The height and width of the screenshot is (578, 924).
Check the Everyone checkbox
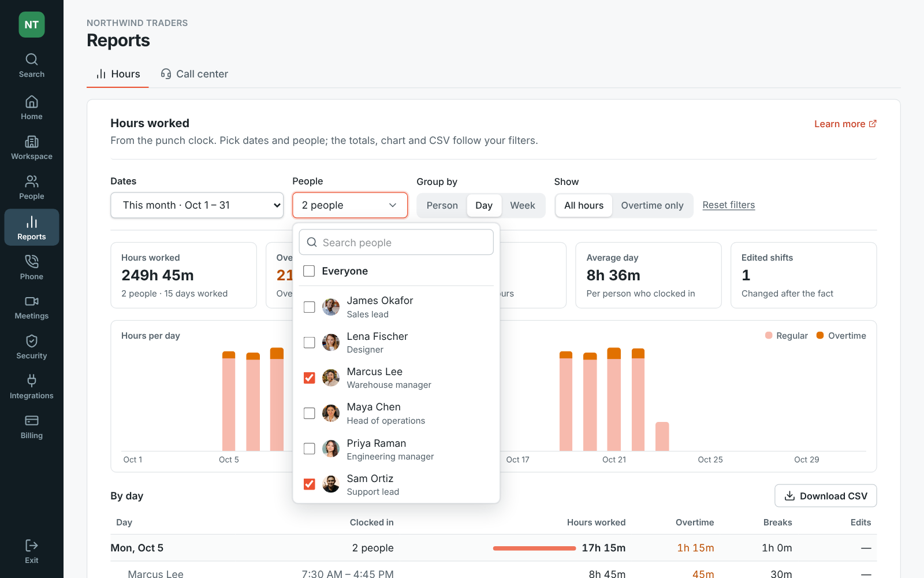pyautogui.click(x=309, y=271)
